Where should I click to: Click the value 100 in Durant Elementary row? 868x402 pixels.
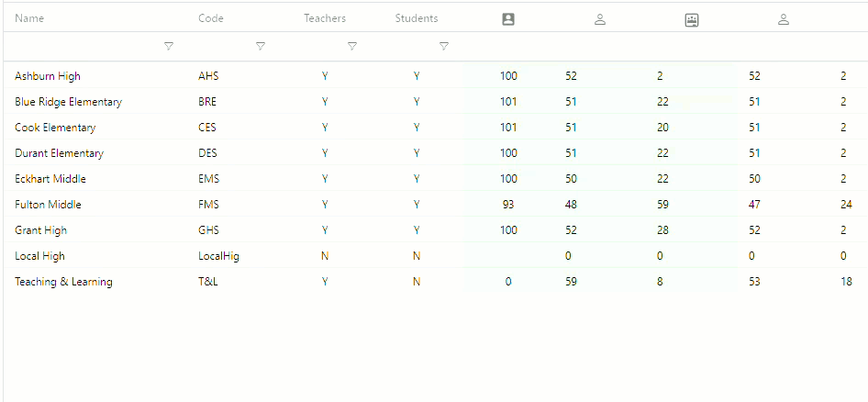[x=508, y=153]
